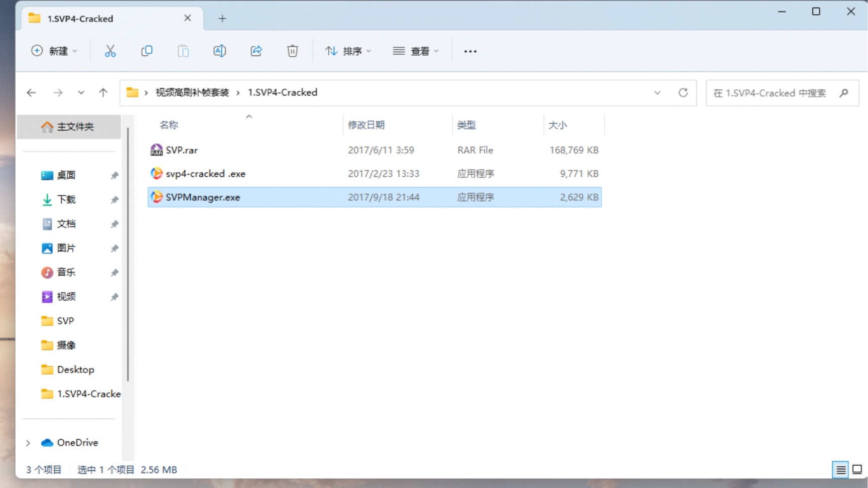The height and width of the screenshot is (488, 868).
Task: Open the SVP folder in sidebar
Action: 65,321
